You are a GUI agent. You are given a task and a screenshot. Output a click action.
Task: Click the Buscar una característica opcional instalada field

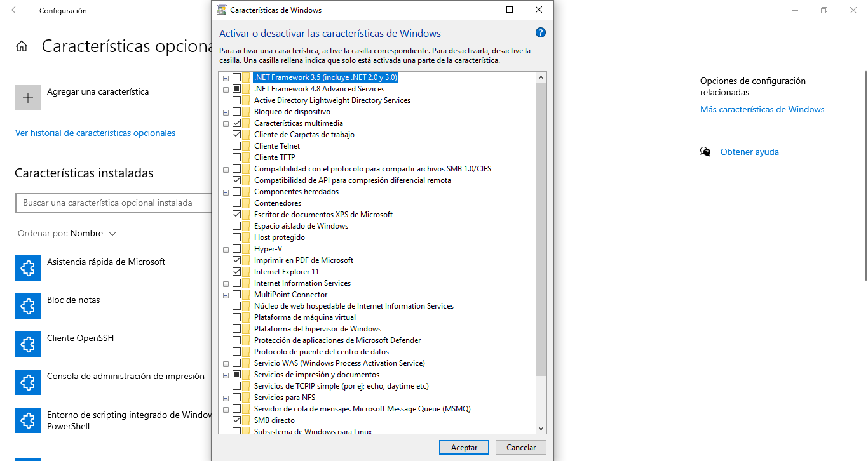pyautogui.click(x=113, y=203)
